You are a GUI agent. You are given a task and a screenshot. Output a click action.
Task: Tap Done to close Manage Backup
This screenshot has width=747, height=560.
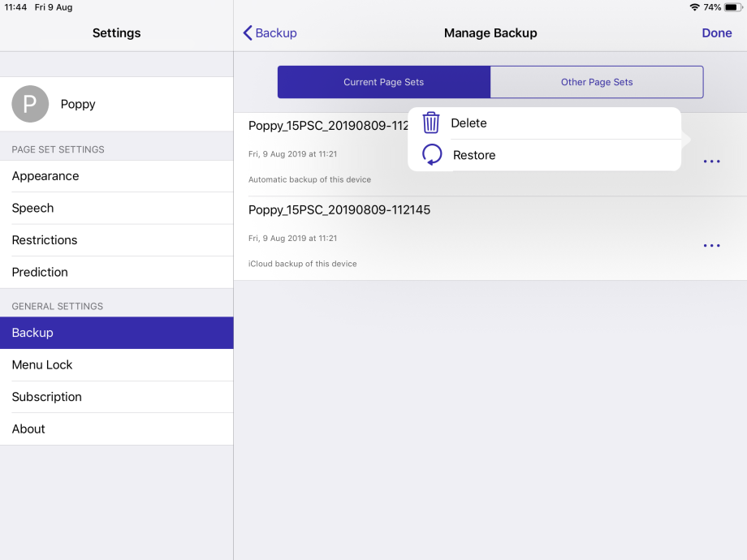[x=716, y=32]
